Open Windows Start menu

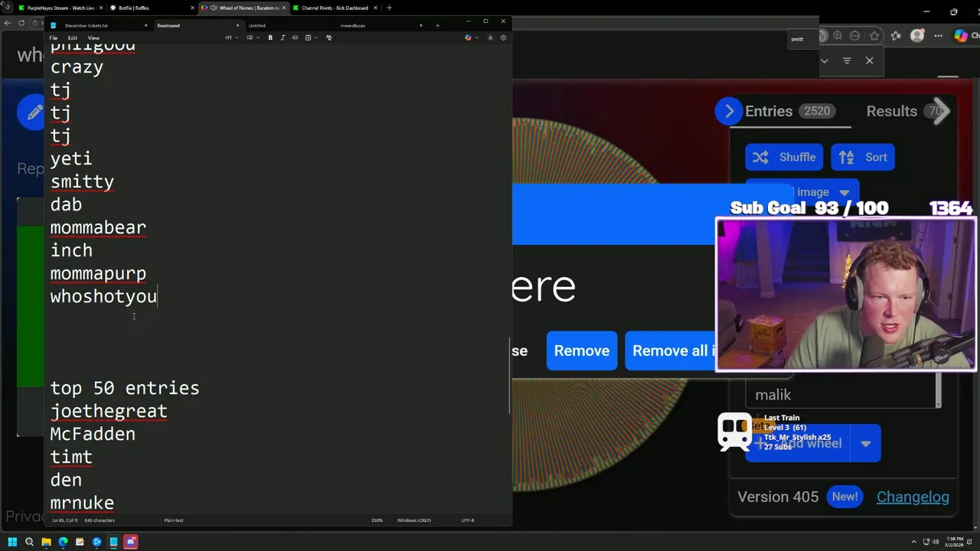point(12,542)
